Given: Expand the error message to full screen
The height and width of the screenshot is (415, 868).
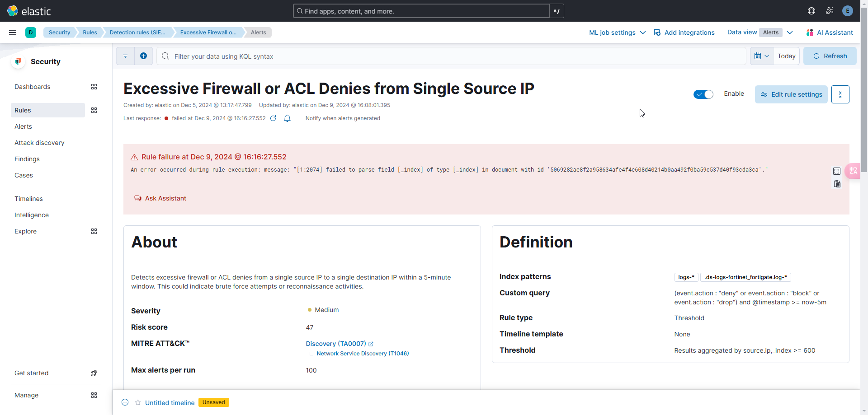Looking at the screenshot, I should click(x=837, y=171).
